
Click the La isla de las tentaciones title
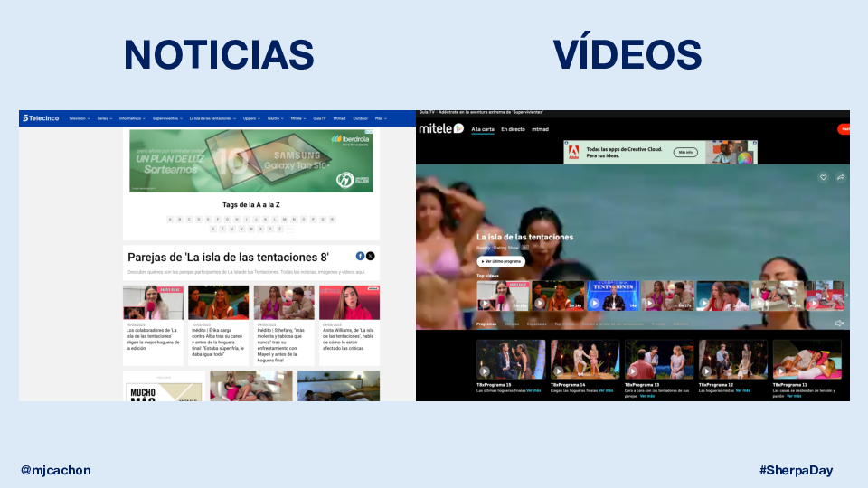click(x=524, y=237)
